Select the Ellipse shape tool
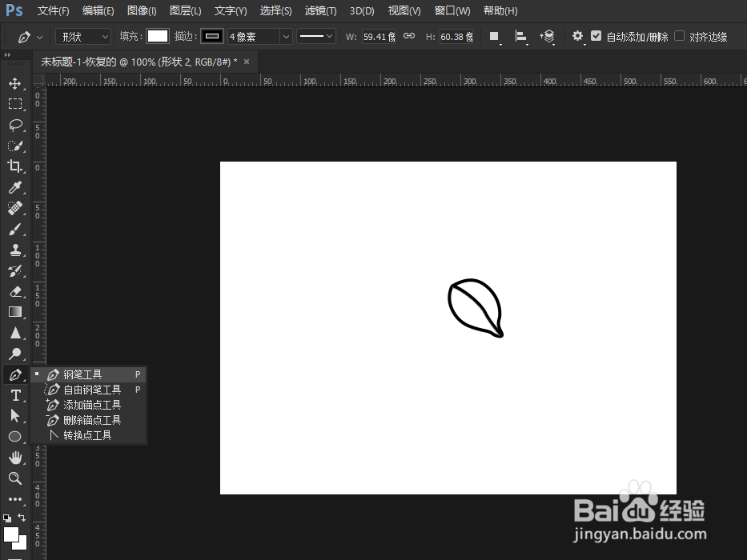747x560 pixels. coord(14,437)
